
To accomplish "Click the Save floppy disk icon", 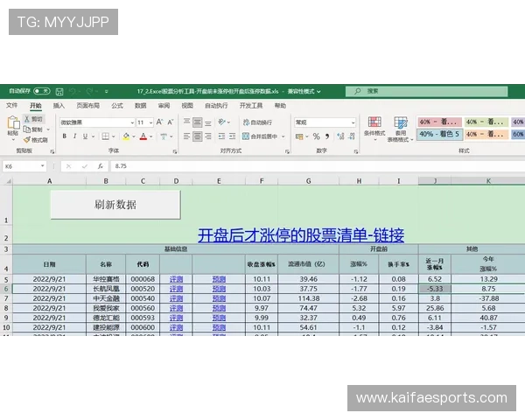I will coord(59,91).
